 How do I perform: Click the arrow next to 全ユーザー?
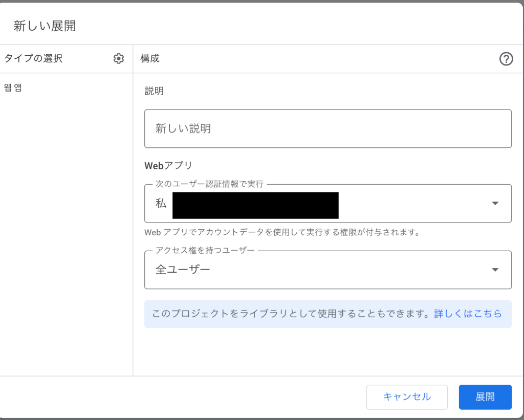pos(495,270)
